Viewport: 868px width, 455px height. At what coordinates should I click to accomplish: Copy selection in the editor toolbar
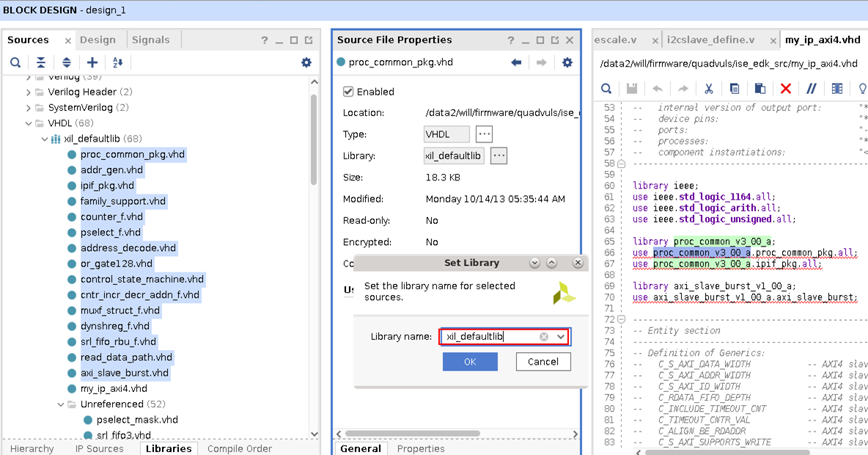coord(735,89)
